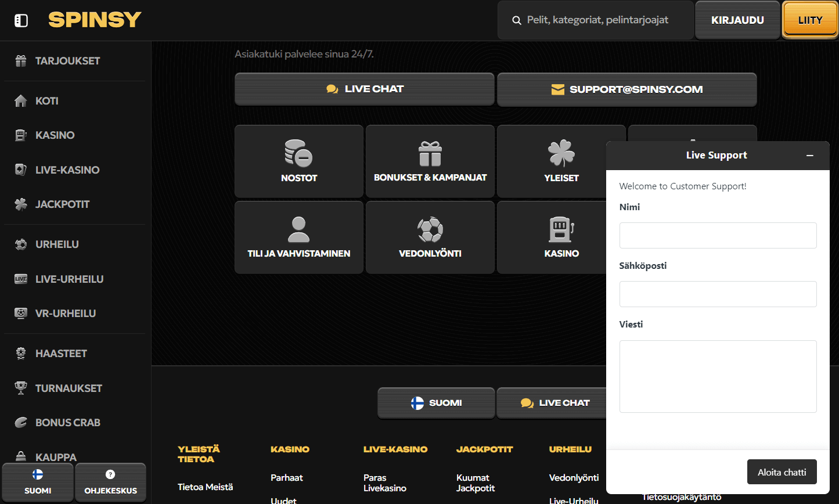
Task: Open Paras Livekasino footer link
Action: tap(385, 483)
